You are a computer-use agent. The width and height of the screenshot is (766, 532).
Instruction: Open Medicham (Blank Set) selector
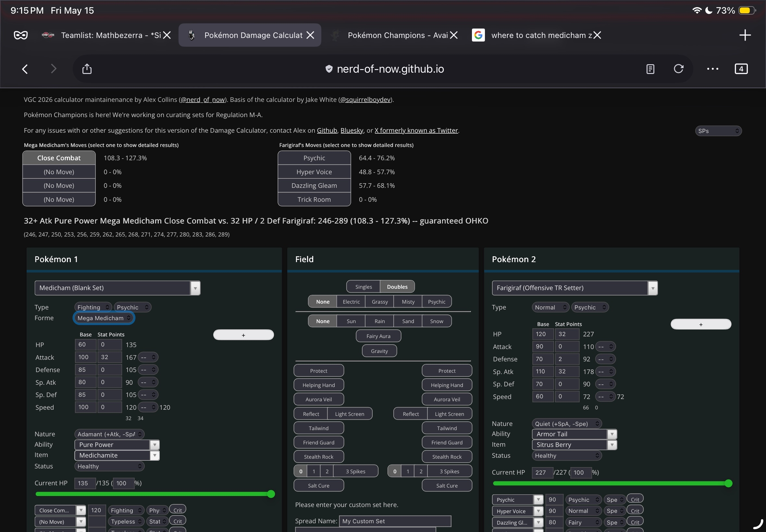pos(117,288)
